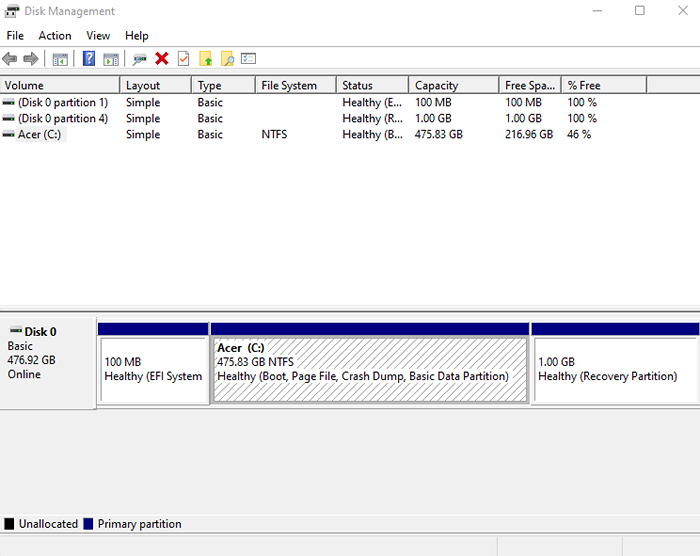Image resolution: width=700 pixels, height=556 pixels.
Task: Click the blue Primary partition legend swatch
Action: coord(88,523)
